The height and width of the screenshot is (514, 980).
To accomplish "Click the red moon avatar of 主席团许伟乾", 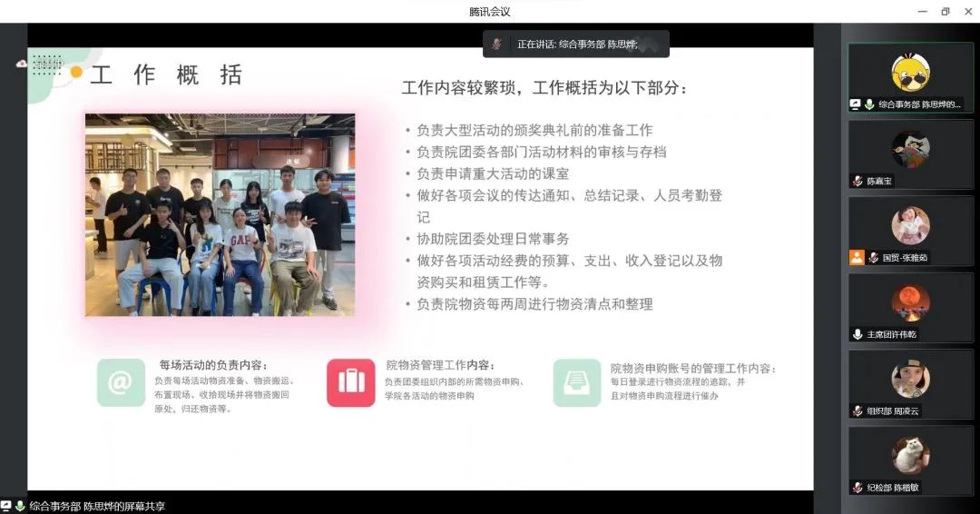I will pos(910,301).
